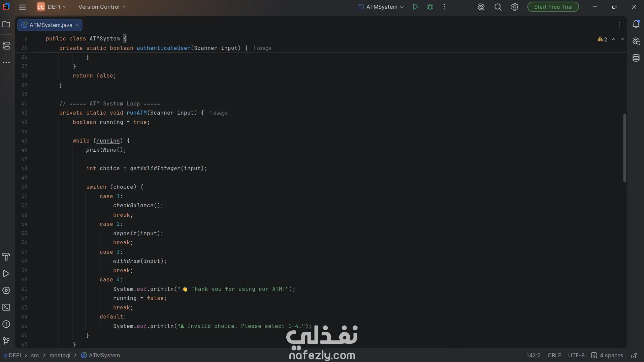
Task: Go to previous highlighted problem arrow
Action: coord(614,39)
